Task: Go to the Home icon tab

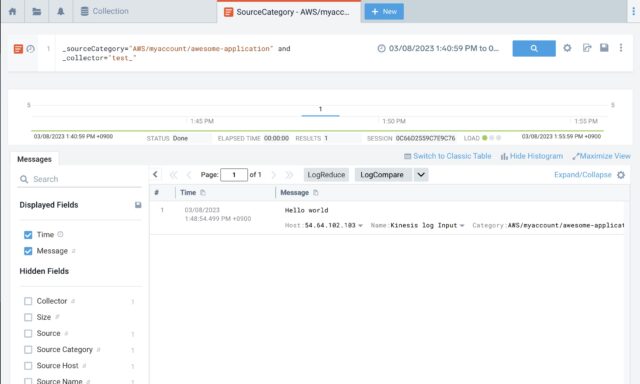Action: [x=12, y=11]
